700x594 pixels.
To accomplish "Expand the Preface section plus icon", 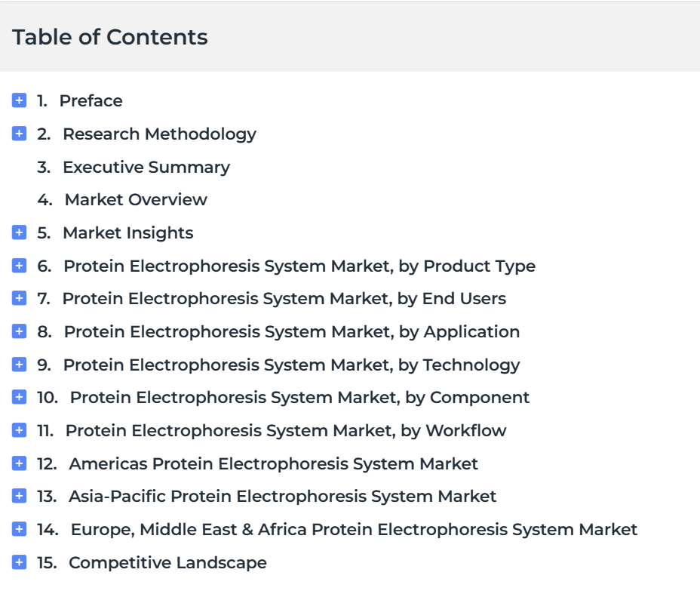I will 20,100.
